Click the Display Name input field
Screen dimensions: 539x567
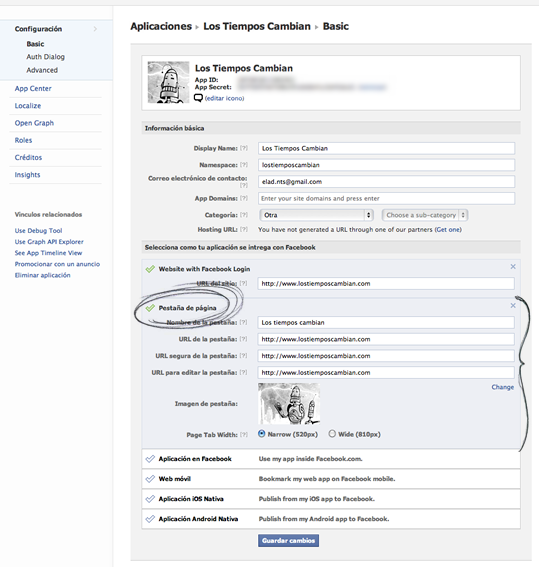tap(386, 148)
